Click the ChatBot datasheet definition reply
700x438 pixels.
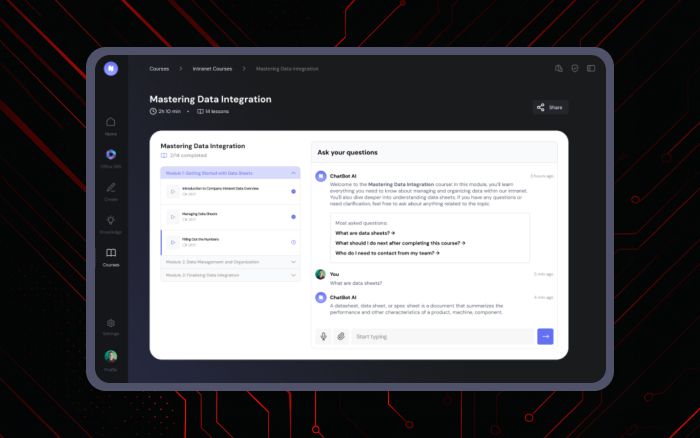(x=417, y=309)
